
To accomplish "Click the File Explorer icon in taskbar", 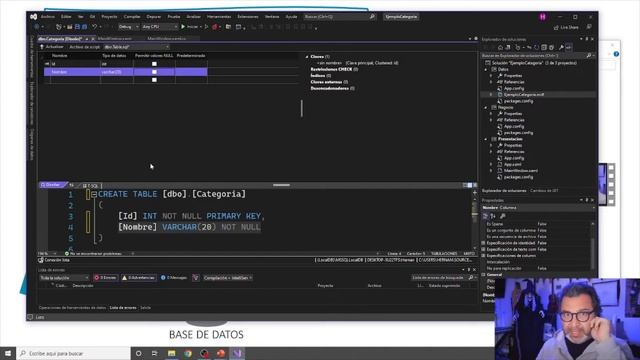I will pyautogui.click(x=171, y=353).
